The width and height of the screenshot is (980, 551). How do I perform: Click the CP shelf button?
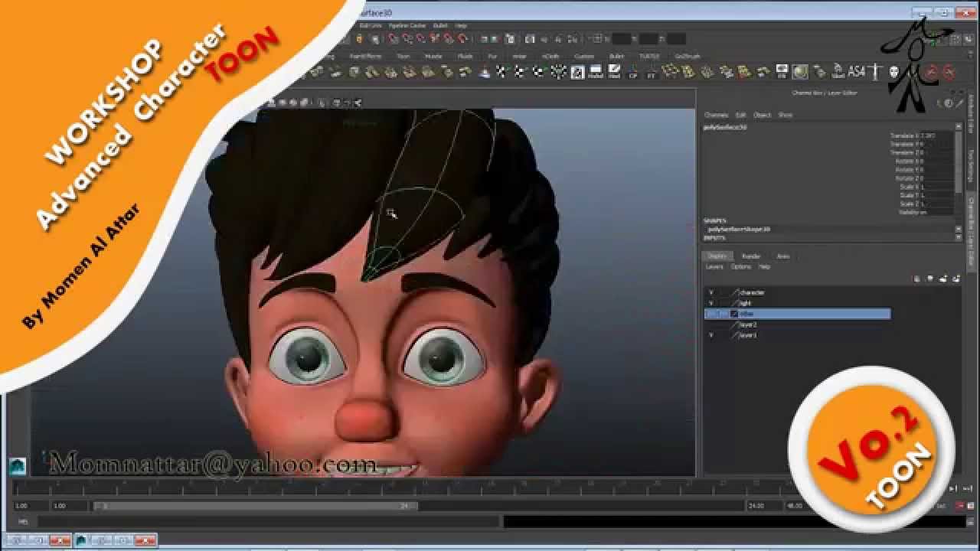[633, 73]
